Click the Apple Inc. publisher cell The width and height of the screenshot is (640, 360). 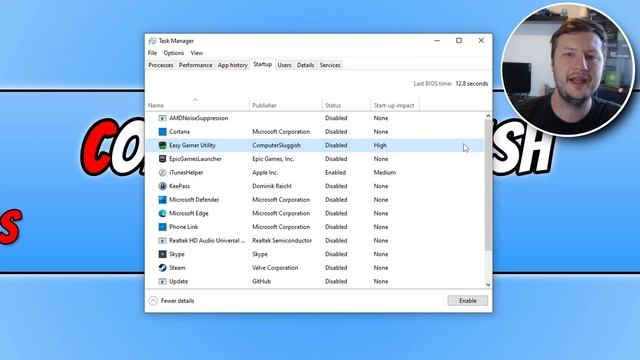click(265, 172)
